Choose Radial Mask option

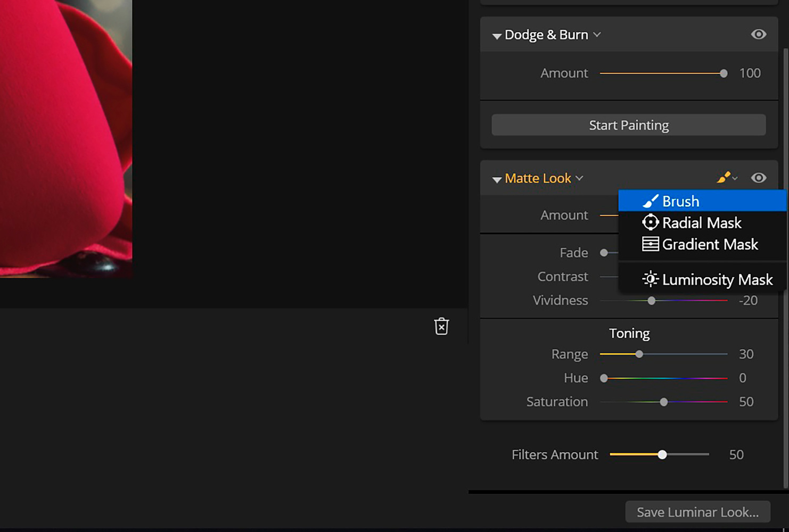click(x=702, y=222)
